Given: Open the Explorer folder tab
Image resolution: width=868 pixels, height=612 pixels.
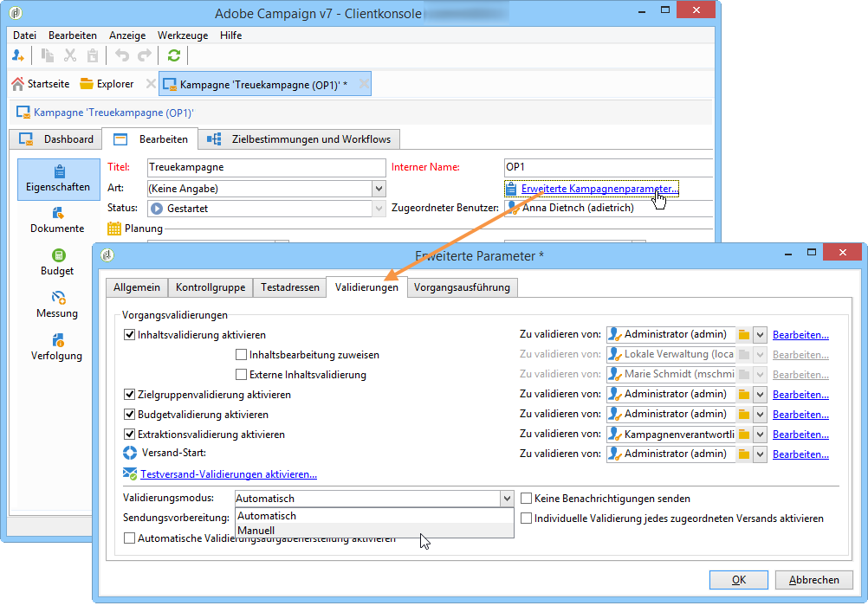Looking at the screenshot, I should [107, 84].
